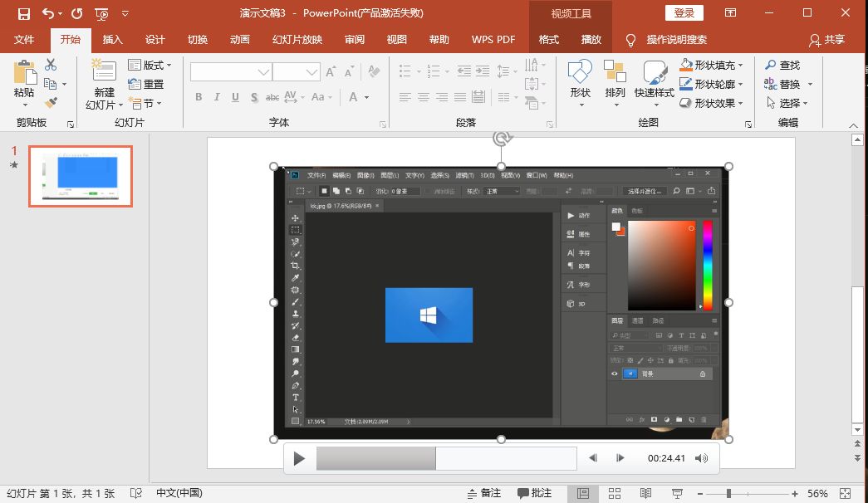Mute the video using the volume icon
Viewport: 868px width, 503px height.
(x=702, y=458)
